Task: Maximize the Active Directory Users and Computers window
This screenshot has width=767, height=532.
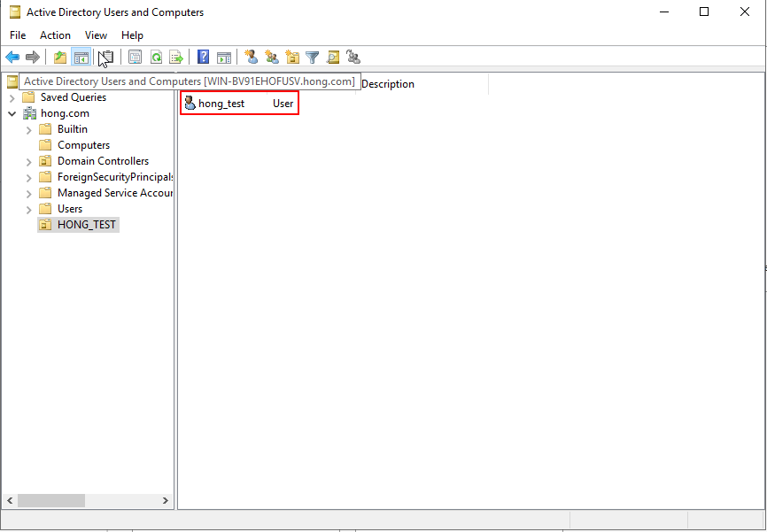Action: pyautogui.click(x=704, y=12)
